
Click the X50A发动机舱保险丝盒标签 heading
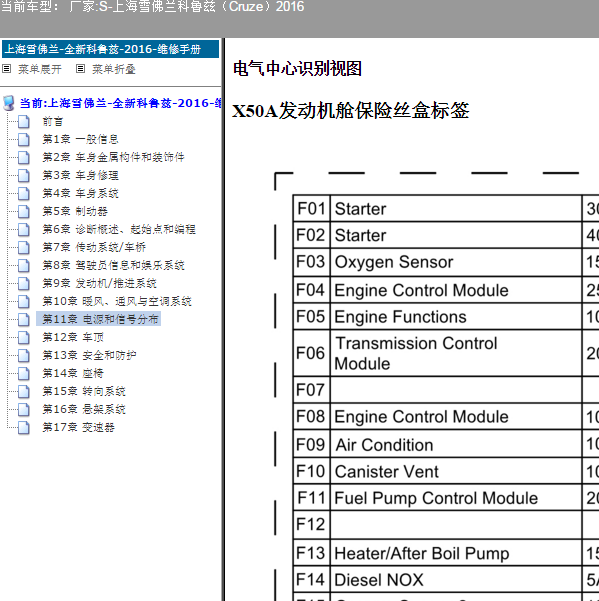point(350,111)
